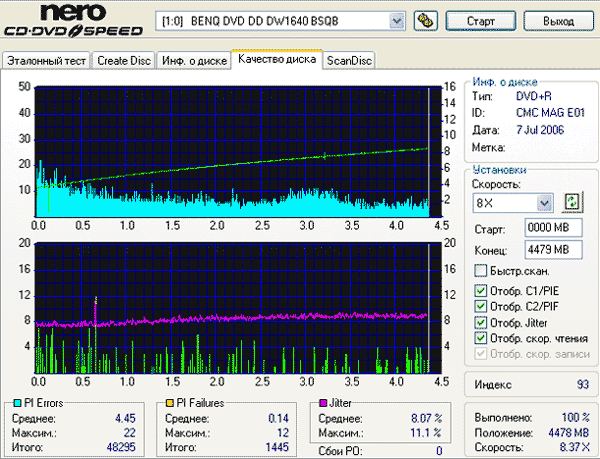Click the disc type value DVD+R
This screenshot has width=600, height=459.
tap(534, 96)
